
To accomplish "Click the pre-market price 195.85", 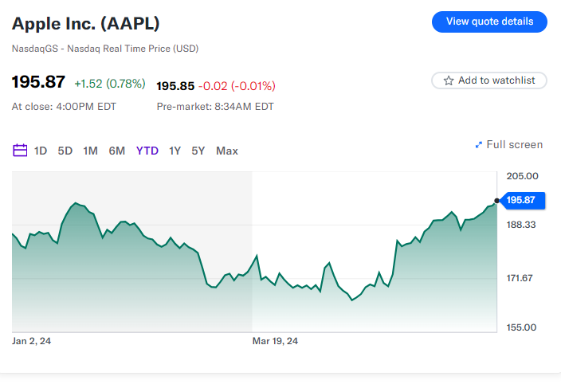I will click(x=175, y=86).
